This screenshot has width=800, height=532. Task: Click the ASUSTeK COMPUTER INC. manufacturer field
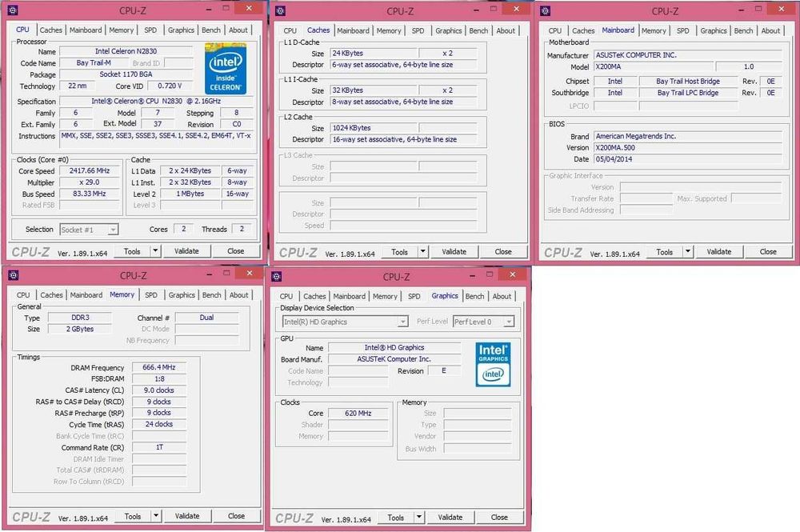coord(688,55)
